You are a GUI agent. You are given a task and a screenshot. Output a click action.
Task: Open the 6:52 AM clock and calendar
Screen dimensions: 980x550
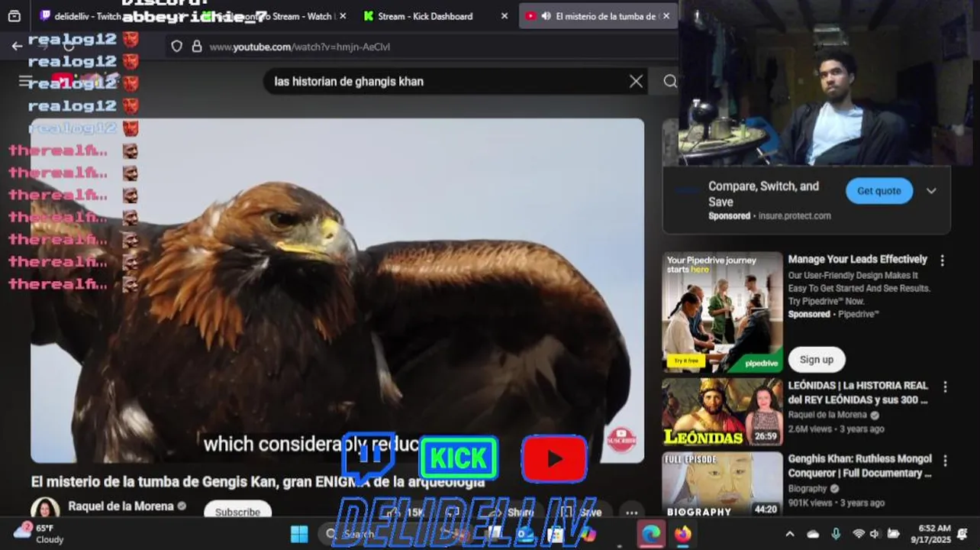click(x=930, y=534)
